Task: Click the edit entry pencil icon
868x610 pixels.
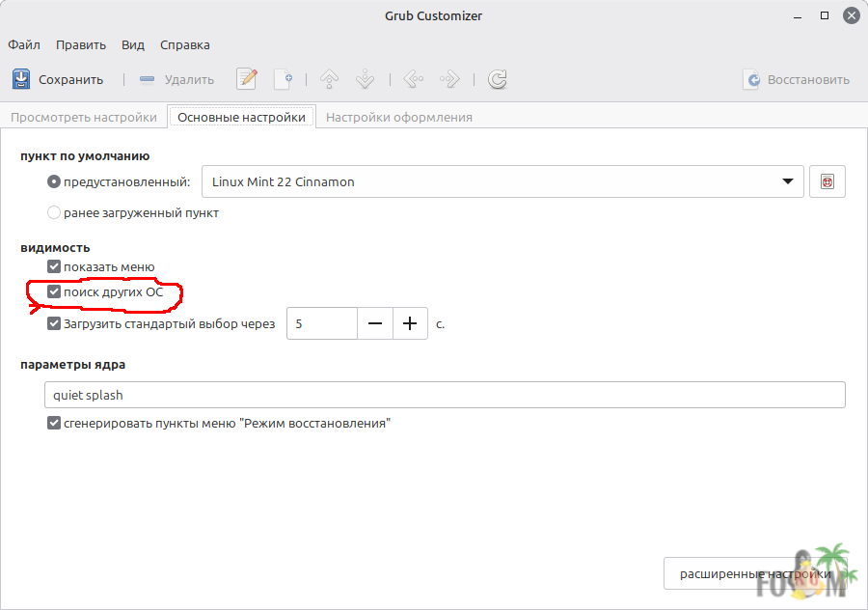Action: [247, 79]
